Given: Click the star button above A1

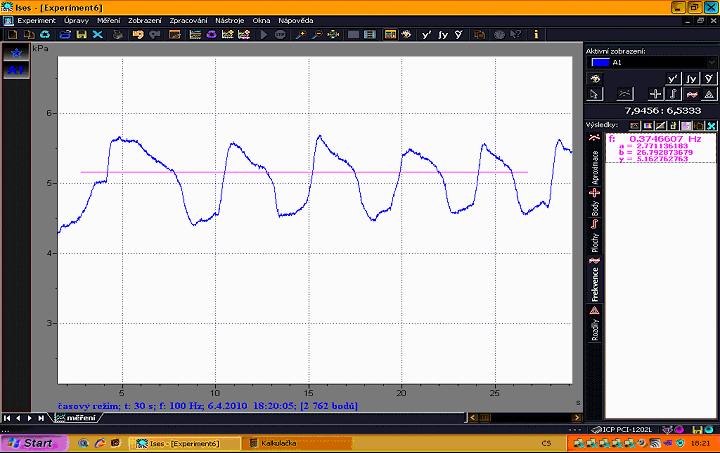Looking at the screenshot, I should (16, 53).
